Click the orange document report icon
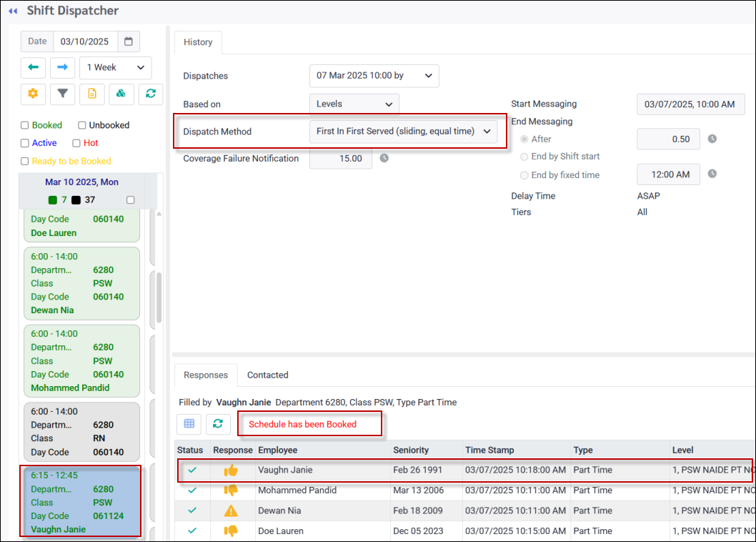The image size is (756, 542). click(92, 93)
